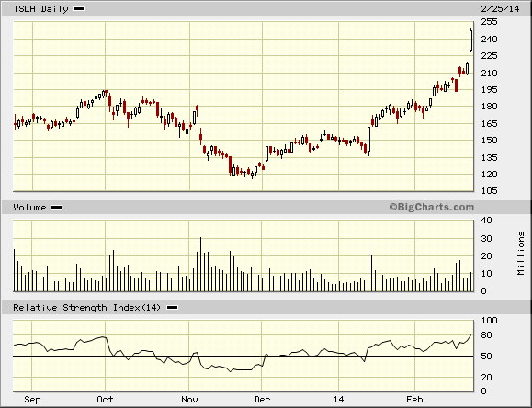Click the 255 price axis label

coord(489,22)
